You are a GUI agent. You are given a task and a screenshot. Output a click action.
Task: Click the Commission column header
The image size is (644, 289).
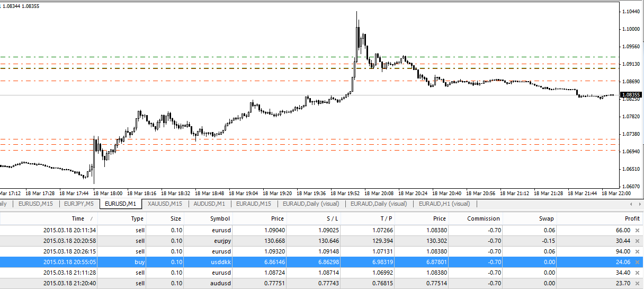(x=483, y=218)
